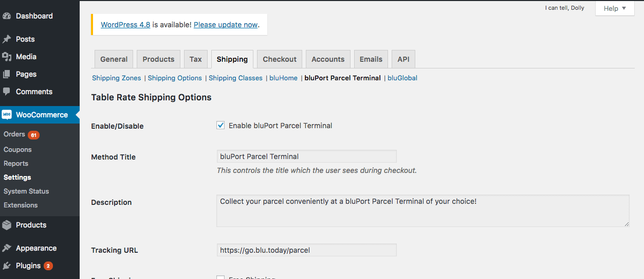
Task: Click the WooCommerce logo icon
Action: click(7, 115)
